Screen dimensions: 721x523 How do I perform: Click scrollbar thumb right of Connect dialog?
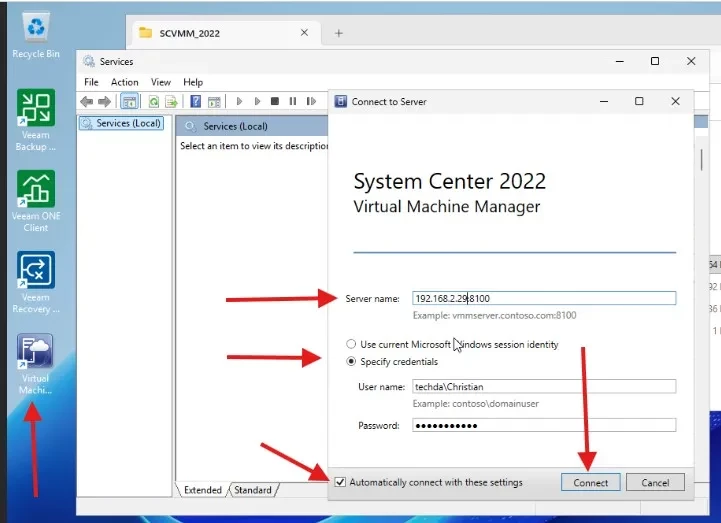[x=702, y=160]
